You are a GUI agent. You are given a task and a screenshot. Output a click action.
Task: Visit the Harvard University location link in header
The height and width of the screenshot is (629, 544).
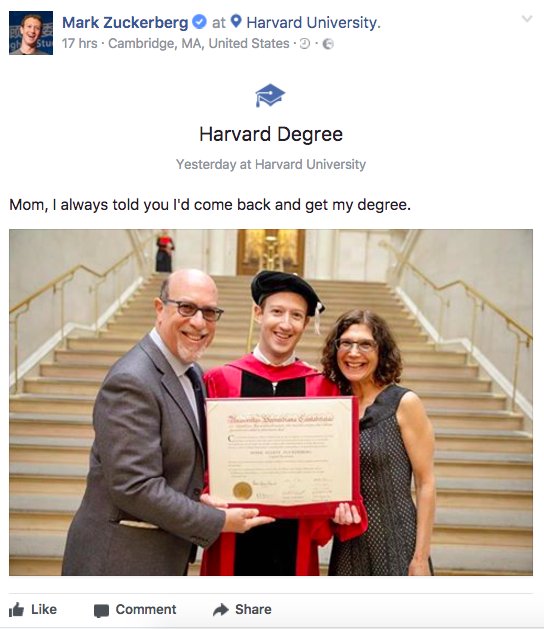tap(313, 22)
